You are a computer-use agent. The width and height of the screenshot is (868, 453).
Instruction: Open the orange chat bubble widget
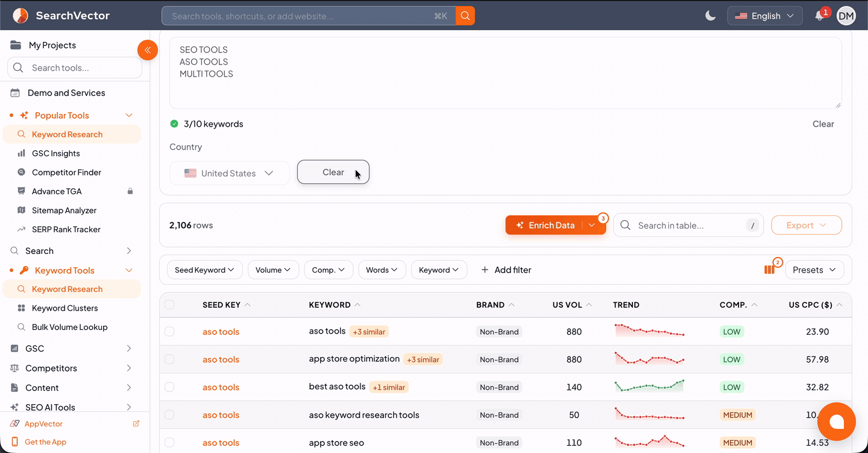837,422
